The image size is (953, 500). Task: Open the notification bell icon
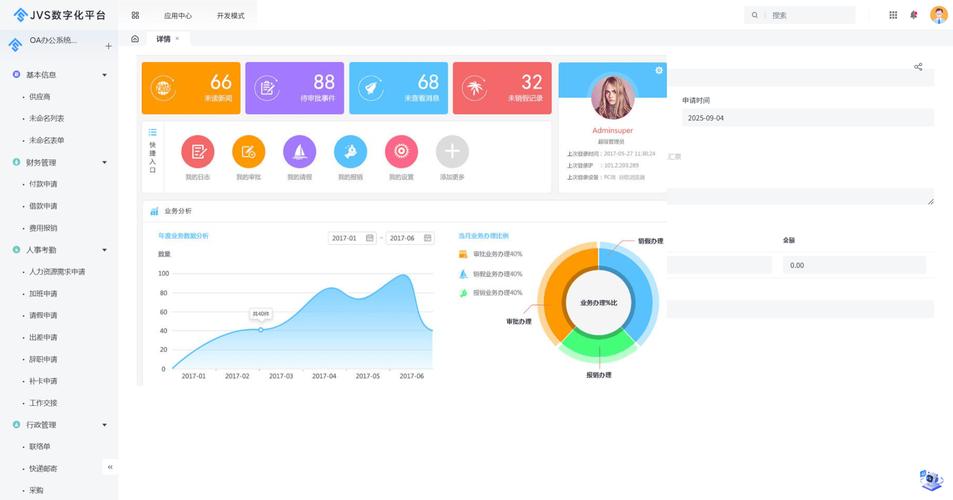click(913, 15)
